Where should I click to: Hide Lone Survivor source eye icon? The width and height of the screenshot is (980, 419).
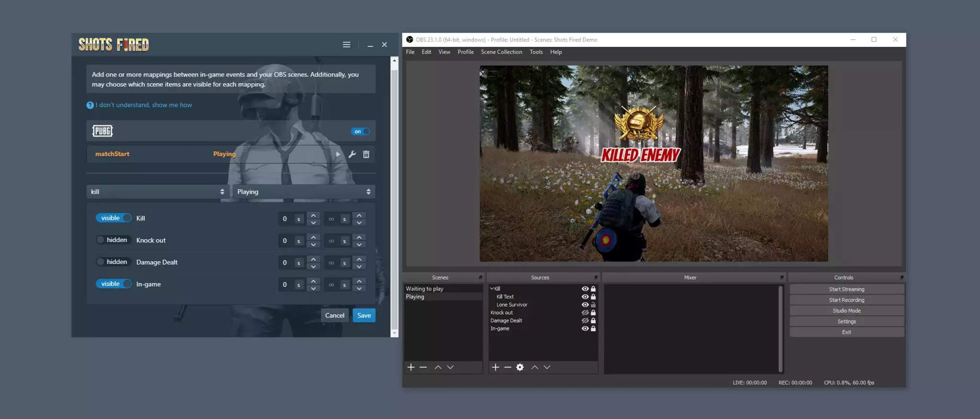(585, 305)
